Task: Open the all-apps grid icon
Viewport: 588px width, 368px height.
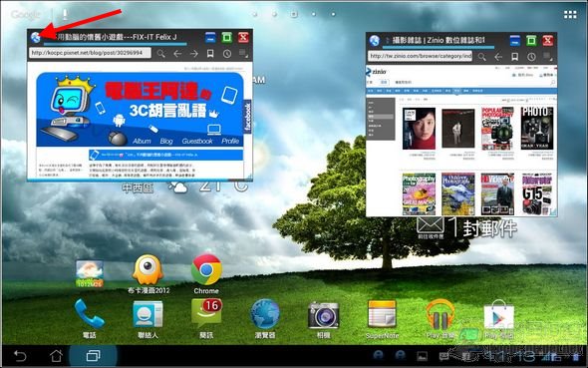Action: 570,15
